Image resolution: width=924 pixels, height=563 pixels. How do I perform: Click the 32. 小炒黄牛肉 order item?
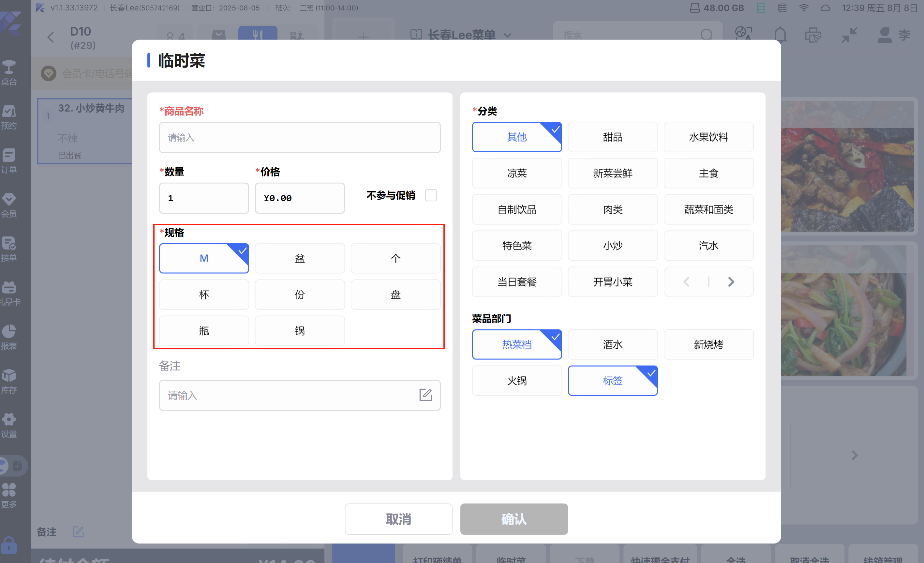tap(85, 131)
